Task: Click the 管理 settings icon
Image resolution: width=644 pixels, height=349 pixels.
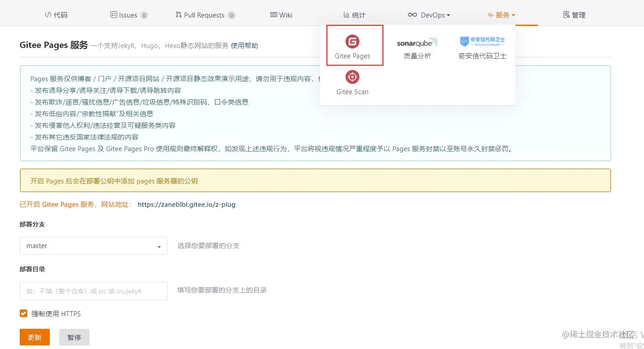Action: (x=566, y=15)
